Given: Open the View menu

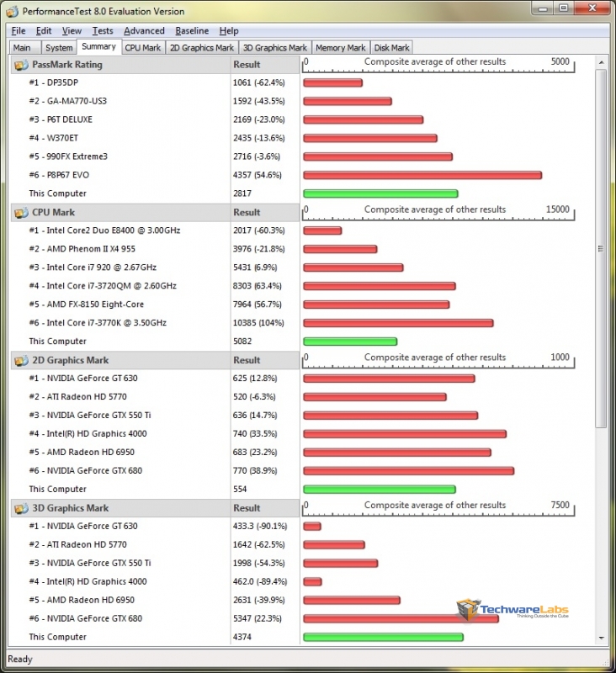Looking at the screenshot, I should [72, 31].
